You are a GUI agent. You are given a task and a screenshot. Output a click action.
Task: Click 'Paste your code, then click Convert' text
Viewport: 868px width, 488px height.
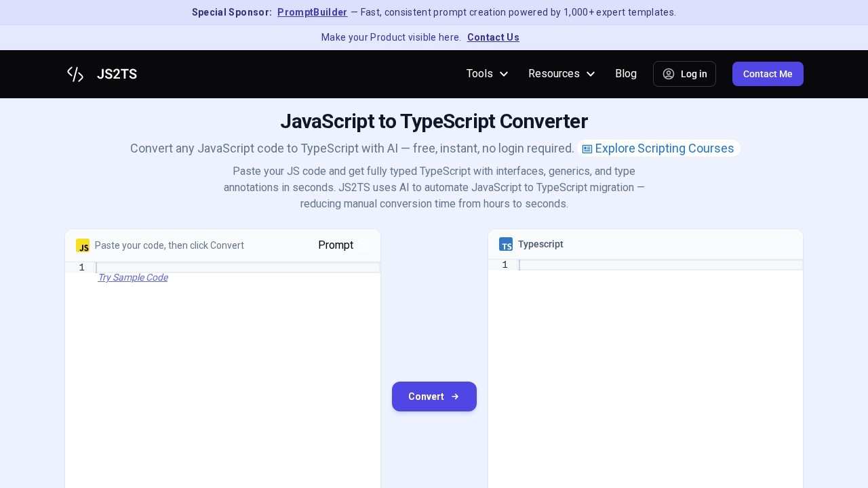170,245
